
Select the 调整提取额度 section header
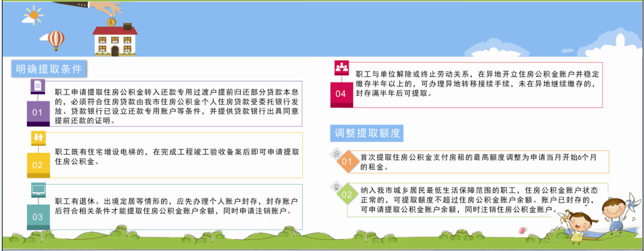(365, 133)
